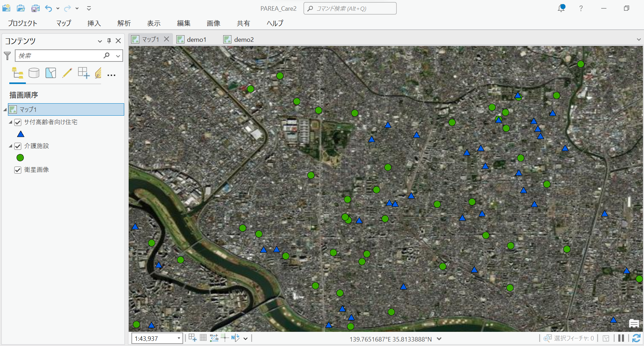Click the search magnifier in Contents

[x=107, y=55]
